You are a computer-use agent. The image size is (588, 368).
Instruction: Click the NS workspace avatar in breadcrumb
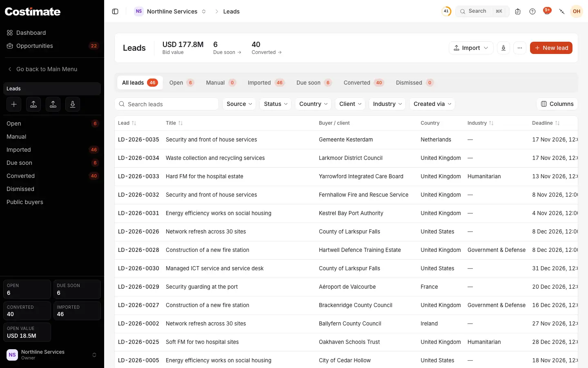pyautogui.click(x=139, y=11)
